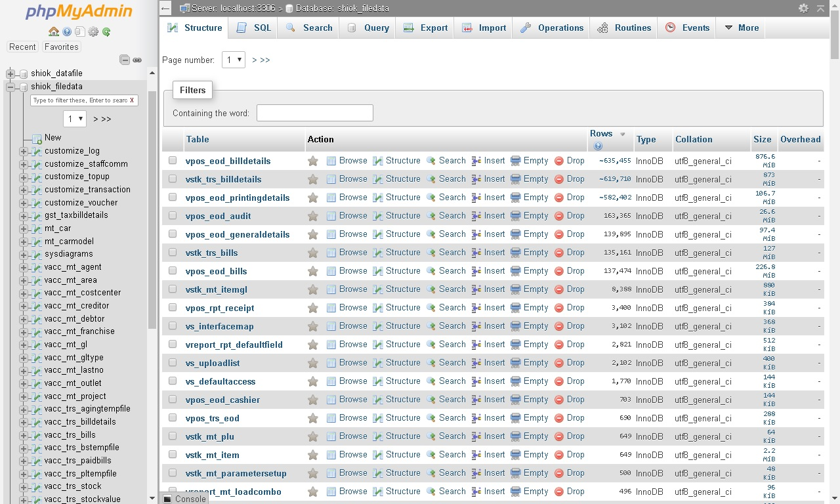Create New table in shiok_filedata tree
Viewport: 840px width, 504px height.
pyautogui.click(x=52, y=138)
